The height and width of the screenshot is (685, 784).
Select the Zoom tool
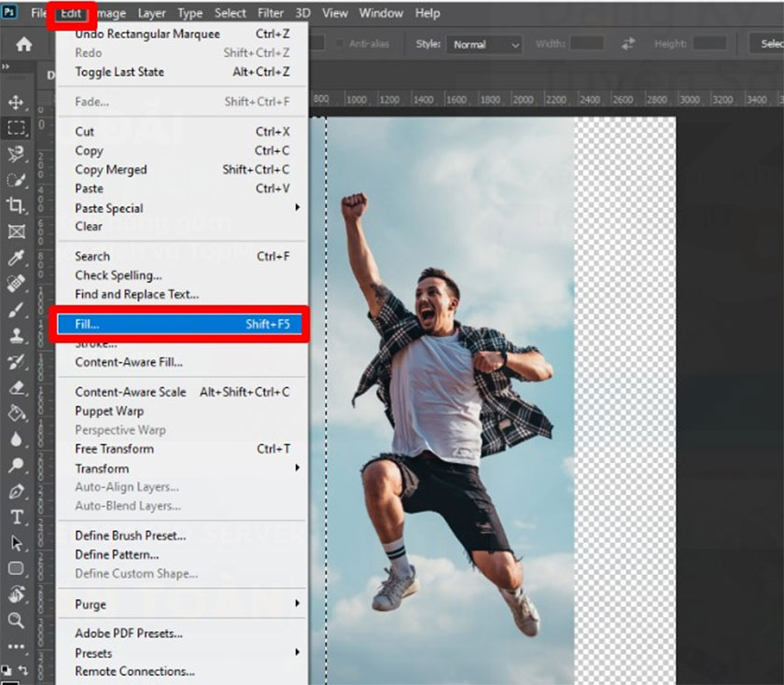click(16, 621)
